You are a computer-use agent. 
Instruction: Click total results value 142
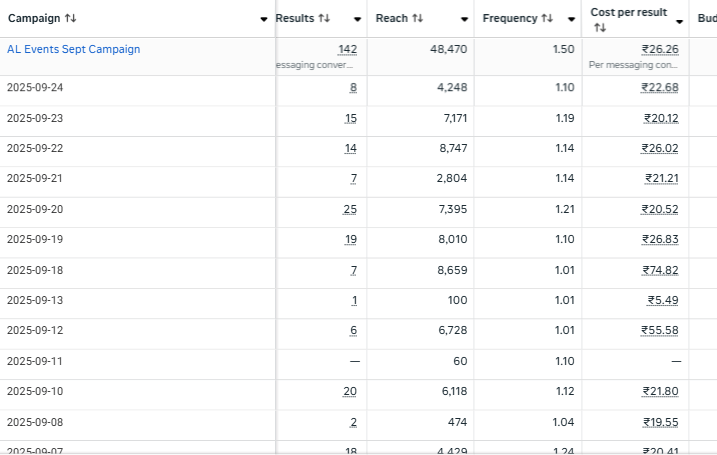(x=347, y=49)
